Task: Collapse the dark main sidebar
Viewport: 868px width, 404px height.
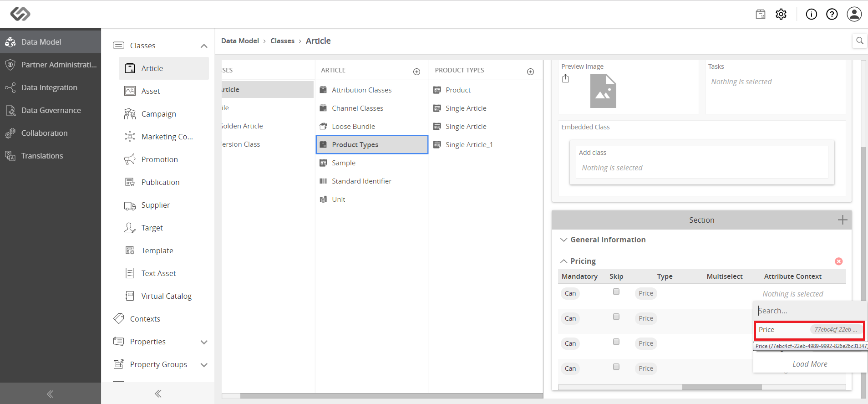Action: tap(50, 394)
